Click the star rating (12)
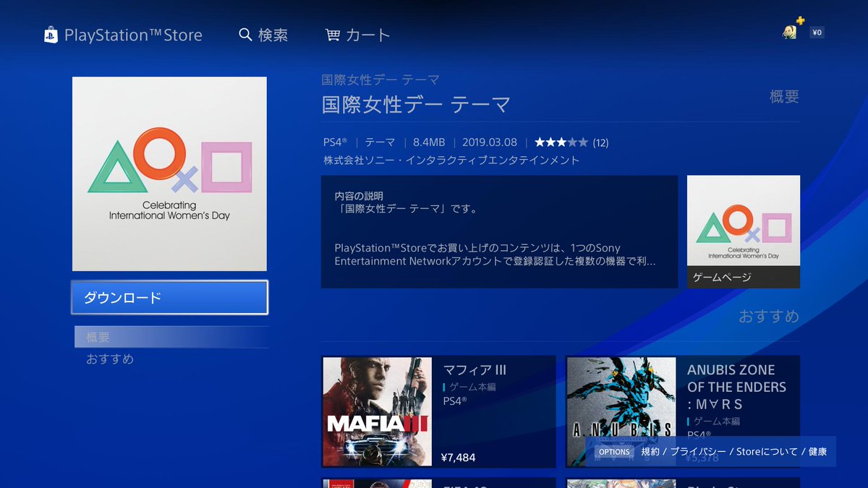868x488 pixels. 571,142
